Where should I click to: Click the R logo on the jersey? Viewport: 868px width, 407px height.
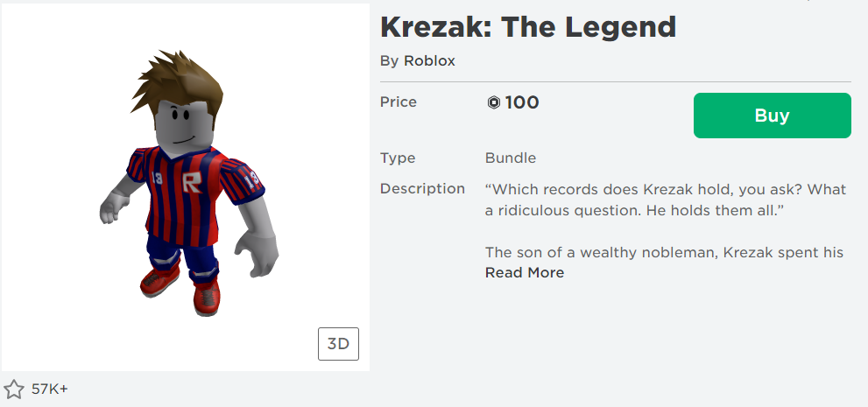click(x=192, y=184)
